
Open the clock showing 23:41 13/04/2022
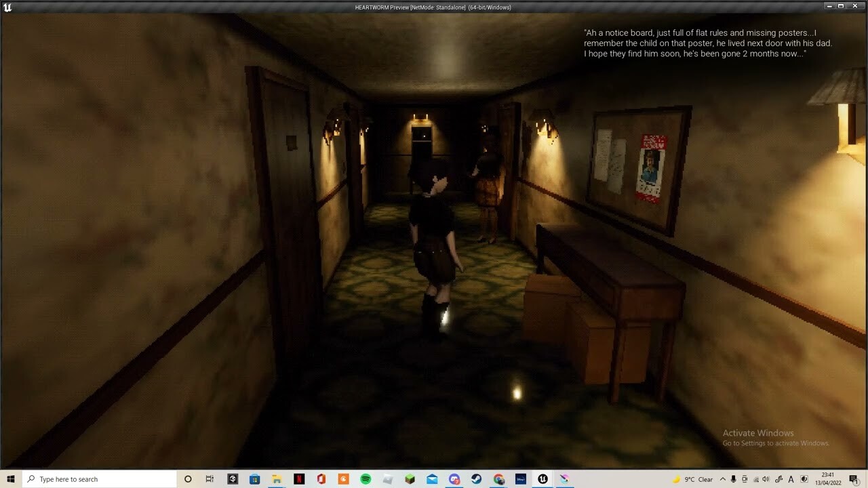click(828, 479)
